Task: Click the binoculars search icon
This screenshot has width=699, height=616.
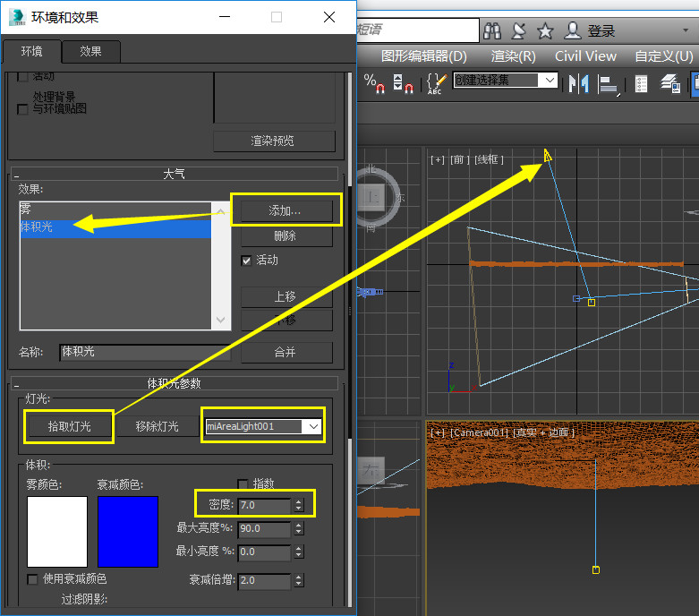Action: tap(491, 31)
